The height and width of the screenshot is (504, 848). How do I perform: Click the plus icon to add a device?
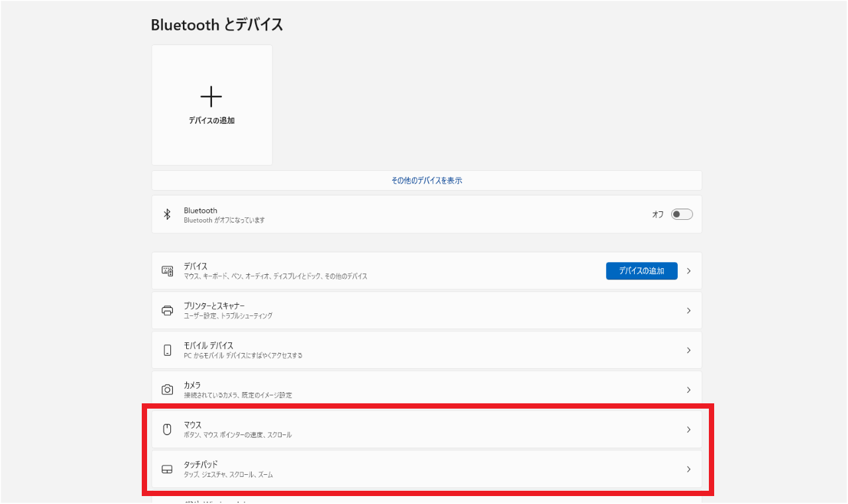point(211,97)
